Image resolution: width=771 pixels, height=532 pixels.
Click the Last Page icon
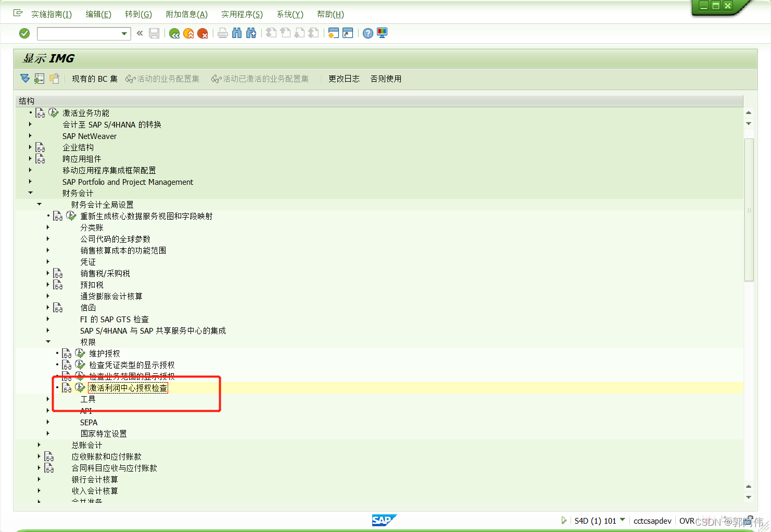[x=313, y=33]
